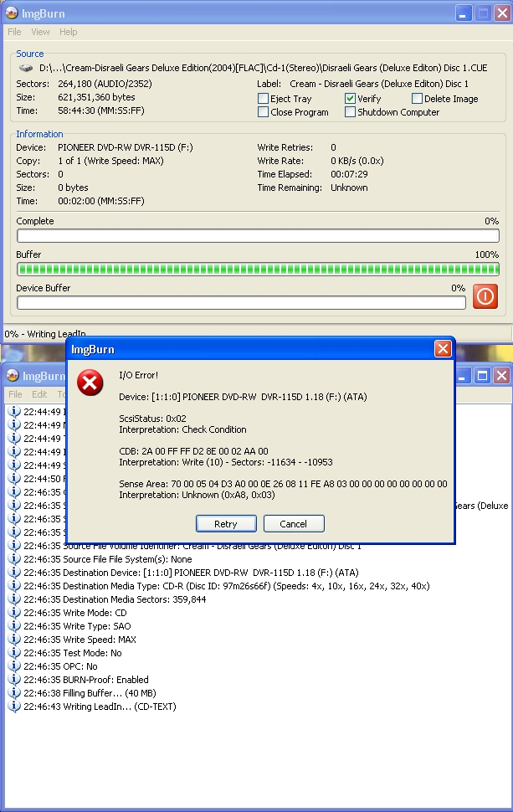Click the 'Interpretation: Unknown (0xA8, 0x03)' text
The height and width of the screenshot is (812, 513).
pyautogui.click(x=198, y=495)
